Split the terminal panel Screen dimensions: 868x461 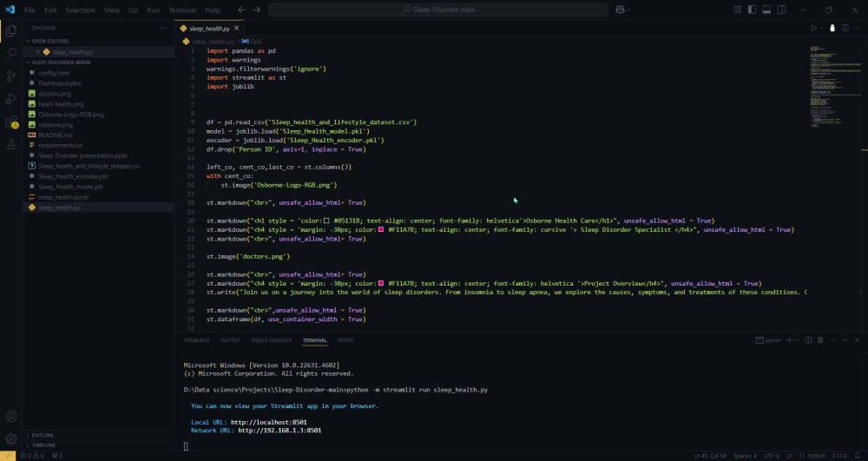pos(808,340)
